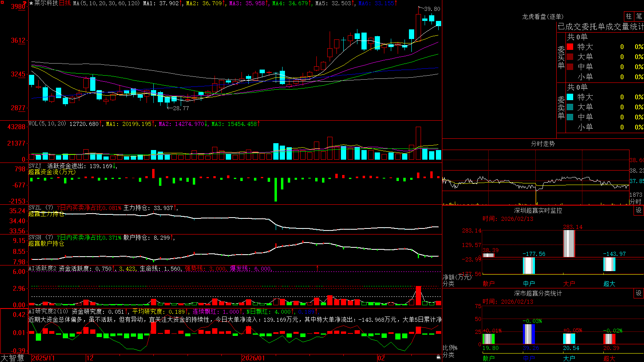The image size is (644, 362).
Task: Click the star icon beside 莱尔科技
Action: (31, 3)
